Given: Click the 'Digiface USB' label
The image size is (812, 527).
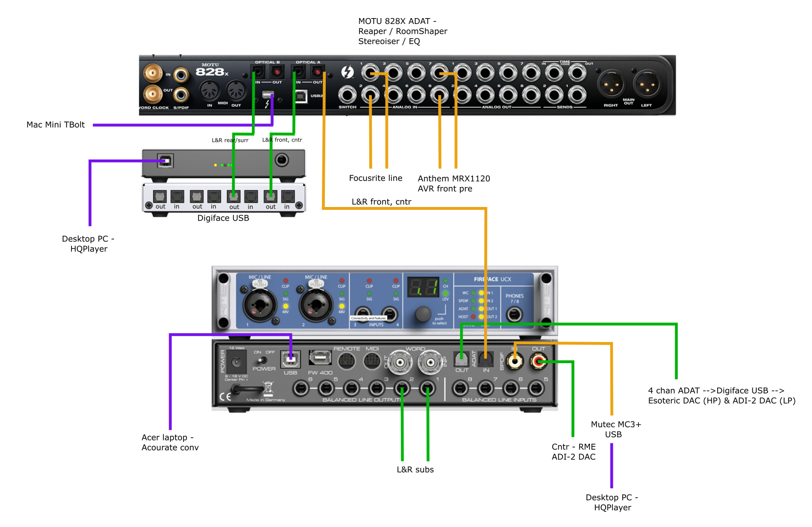Looking at the screenshot, I should (223, 218).
